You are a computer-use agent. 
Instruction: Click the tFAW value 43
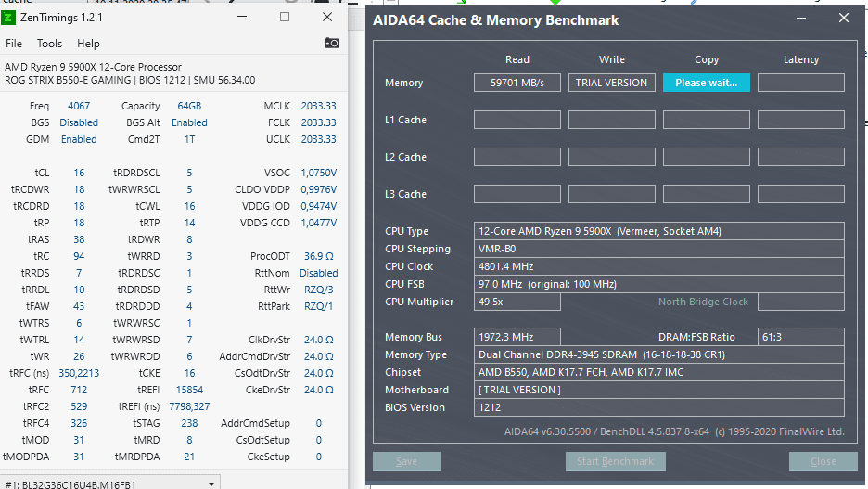pyautogui.click(x=79, y=306)
